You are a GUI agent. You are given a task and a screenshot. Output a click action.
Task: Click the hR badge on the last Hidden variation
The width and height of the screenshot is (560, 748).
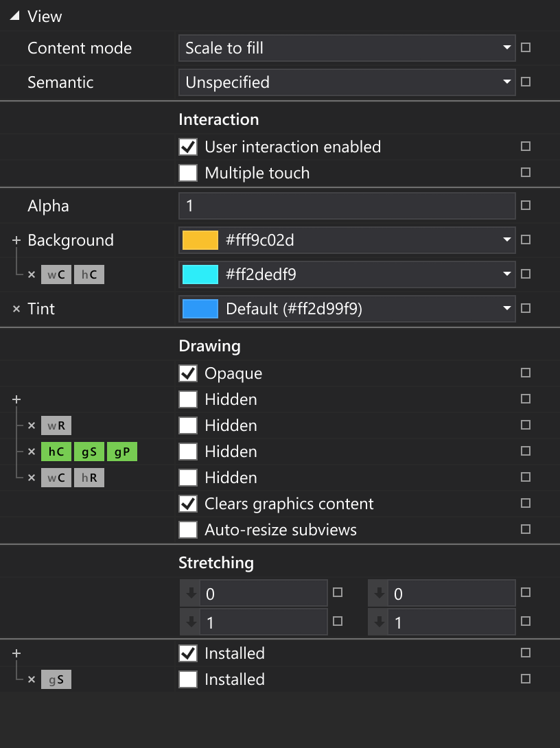[x=89, y=477]
